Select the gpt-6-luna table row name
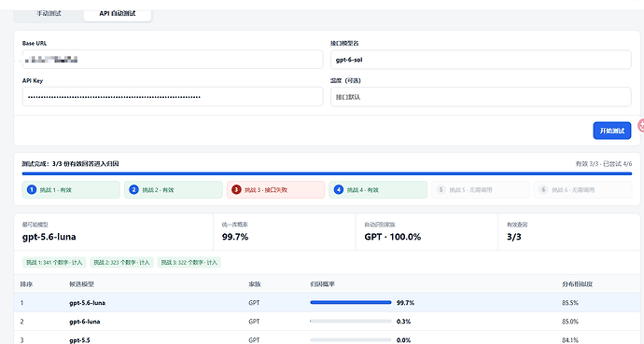The image size is (644, 344). coord(85,322)
